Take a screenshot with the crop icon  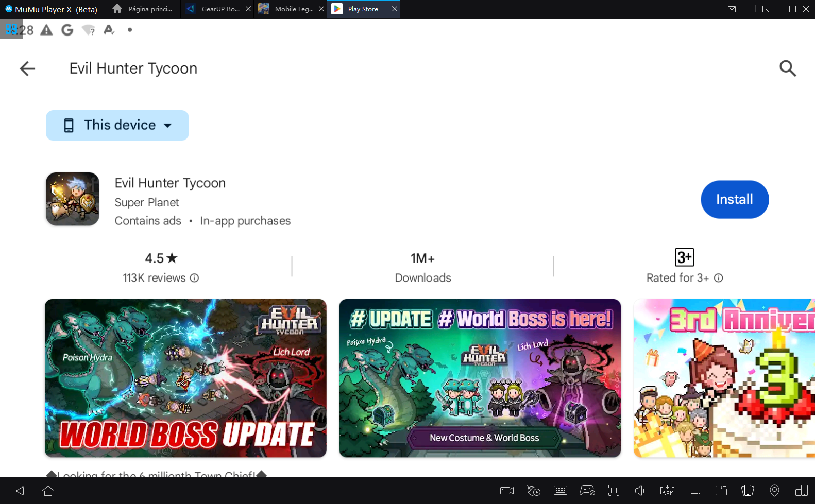click(694, 491)
